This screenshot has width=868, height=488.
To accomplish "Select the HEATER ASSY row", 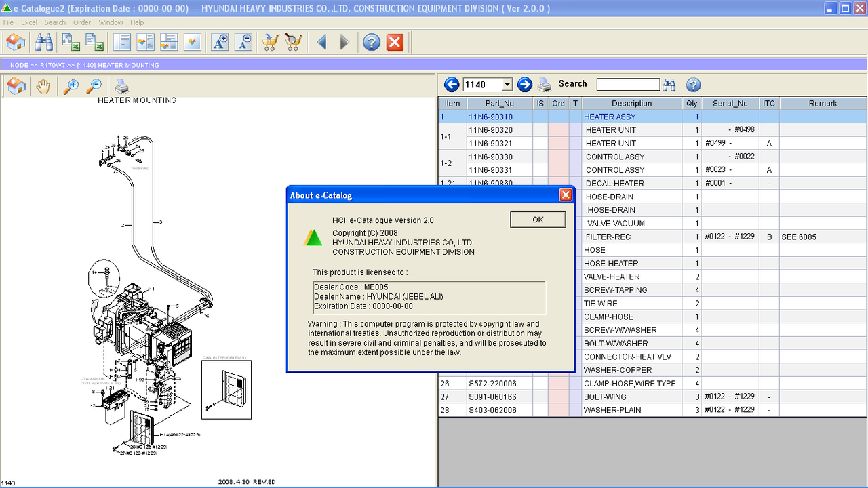I will [652, 117].
